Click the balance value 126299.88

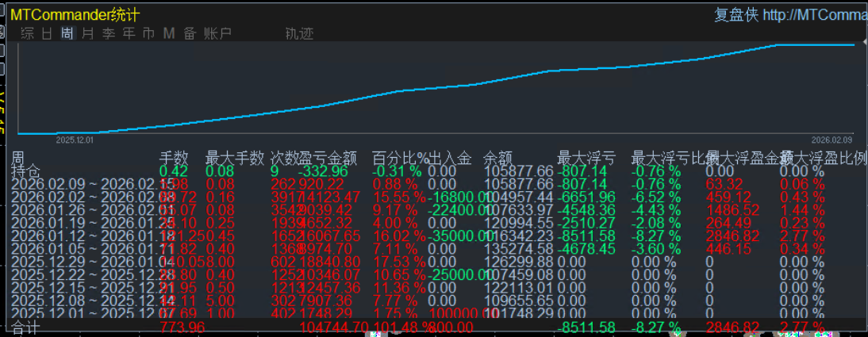point(519,262)
